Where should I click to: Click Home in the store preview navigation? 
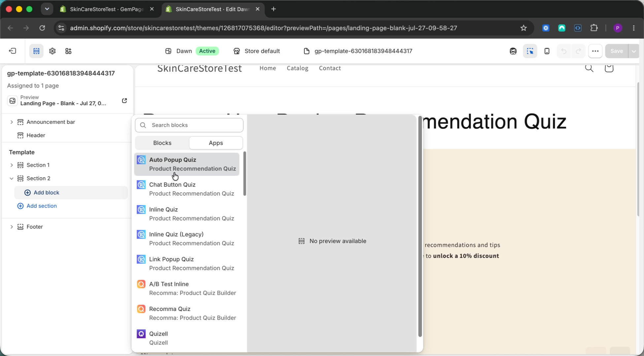[x=268, y=68]
